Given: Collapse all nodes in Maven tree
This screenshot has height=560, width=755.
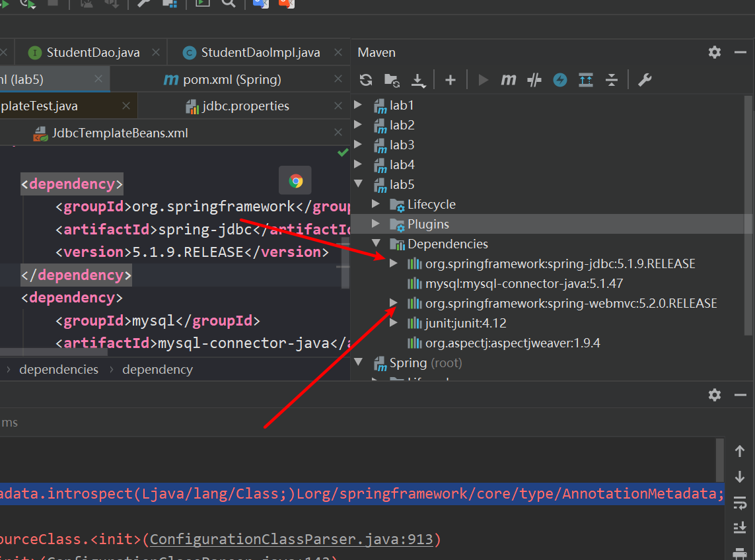Looking at the screenshot, I should pyautogui.click(x=612, y=80).
